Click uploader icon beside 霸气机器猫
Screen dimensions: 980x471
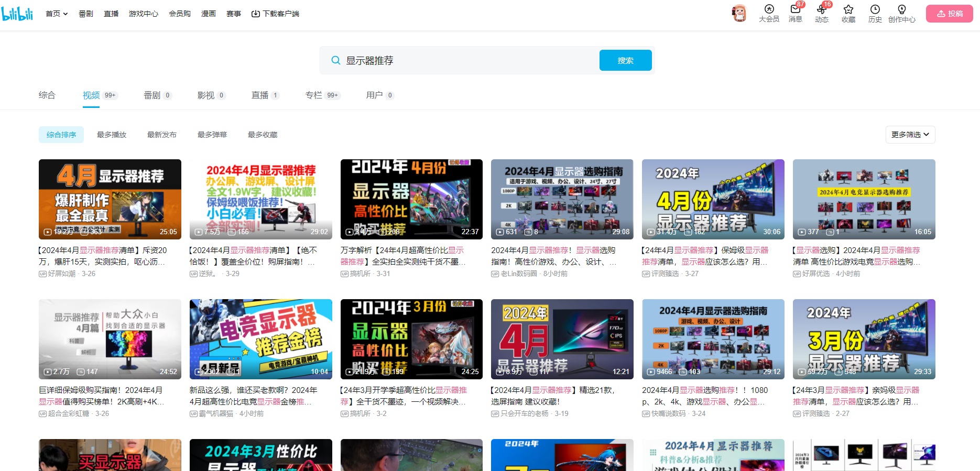coord(193,414)
